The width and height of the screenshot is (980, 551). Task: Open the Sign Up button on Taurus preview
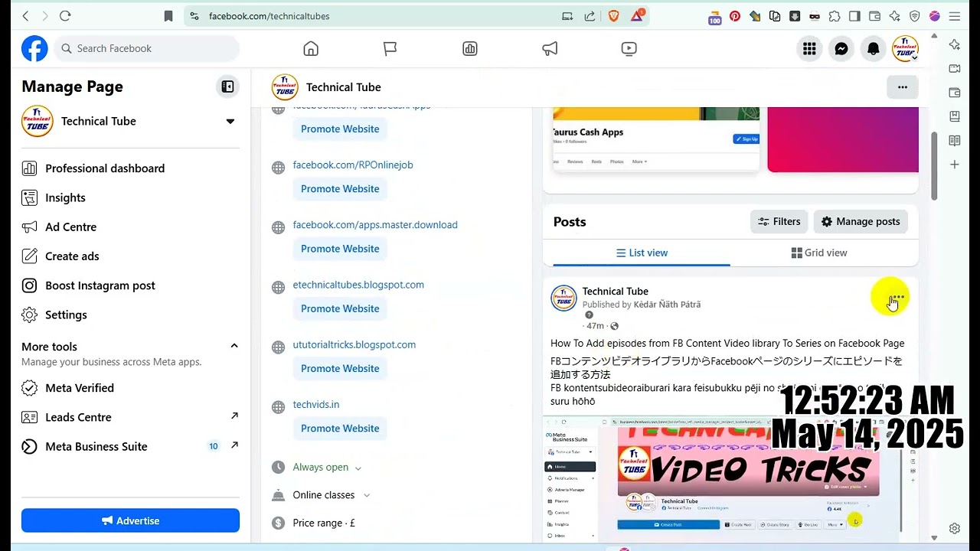coord(746,139)
